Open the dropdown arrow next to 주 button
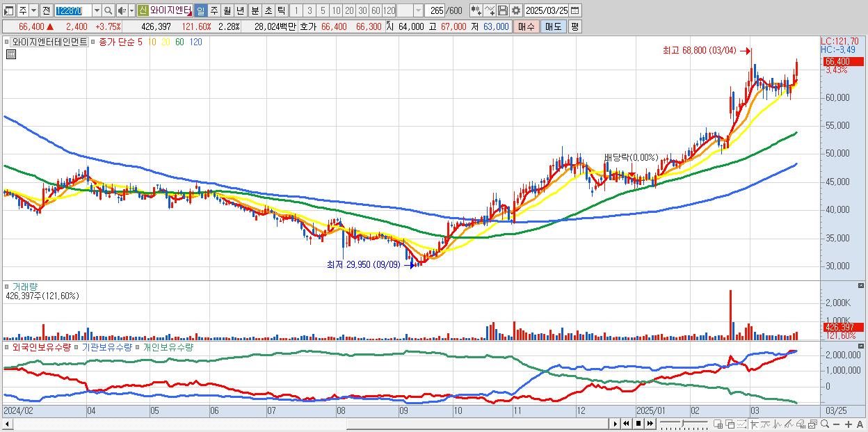The image size is (868, 432). pos(33,10)
